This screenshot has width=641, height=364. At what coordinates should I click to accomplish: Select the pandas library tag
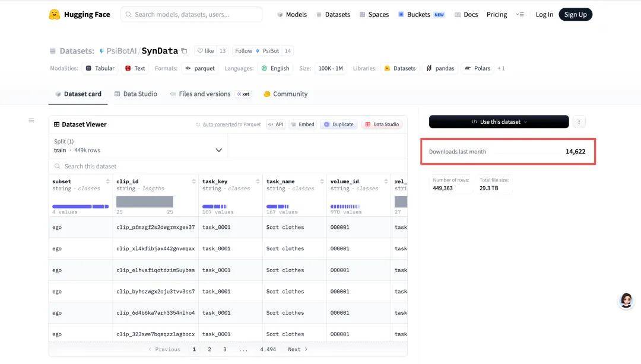(440, 68)
